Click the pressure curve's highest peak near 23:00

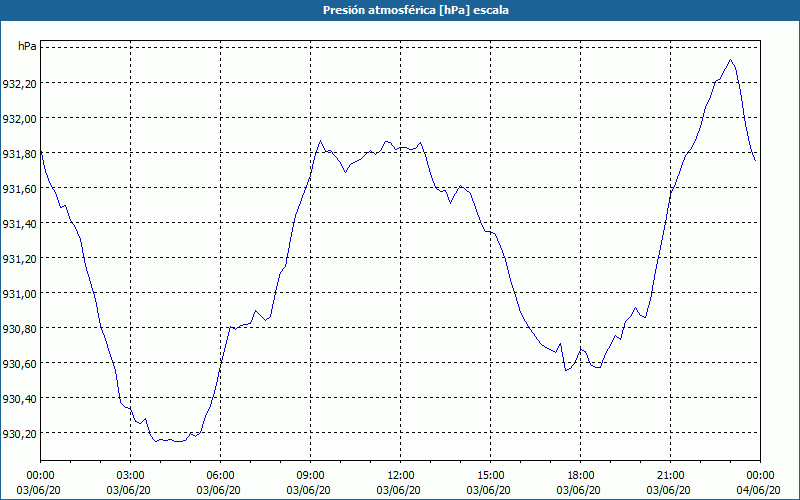click(731, 60)
